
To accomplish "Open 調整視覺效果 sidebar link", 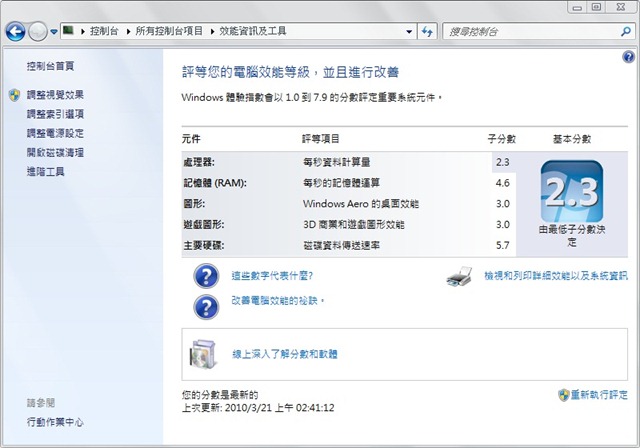I will point(55,95).
